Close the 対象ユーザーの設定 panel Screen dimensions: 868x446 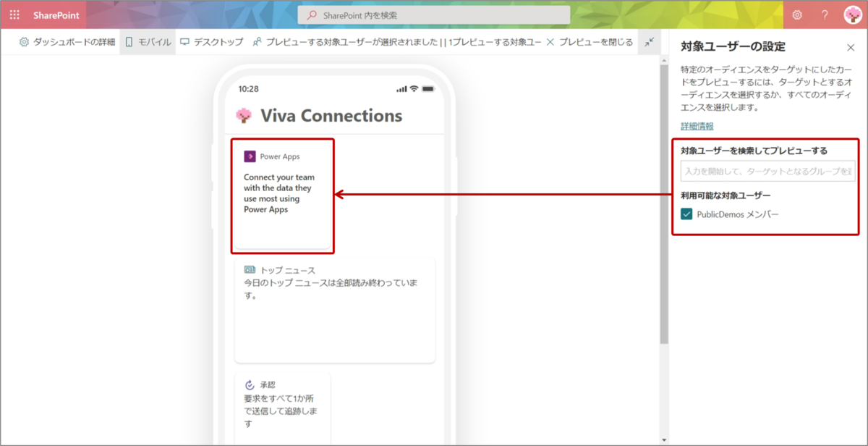coord(851,48)
